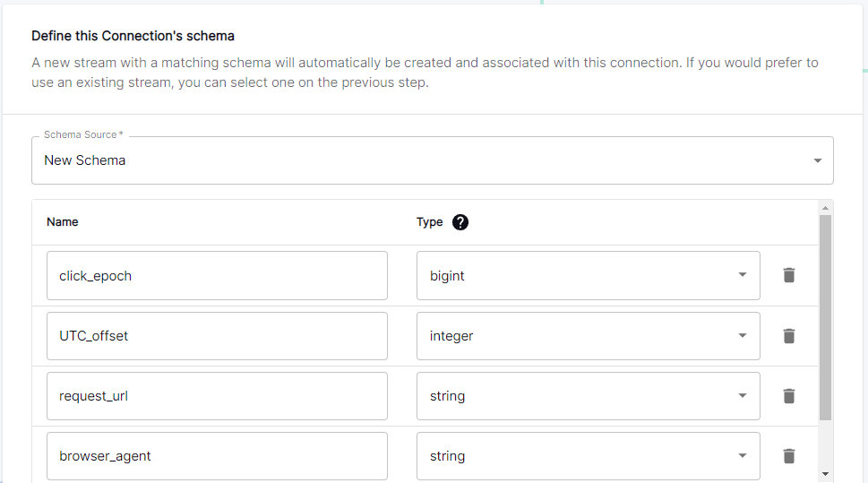The width and height of the screenshot is (868, 483).
Task: Expand the type dropdown for browser_agent
Action: tap(588, 456)
